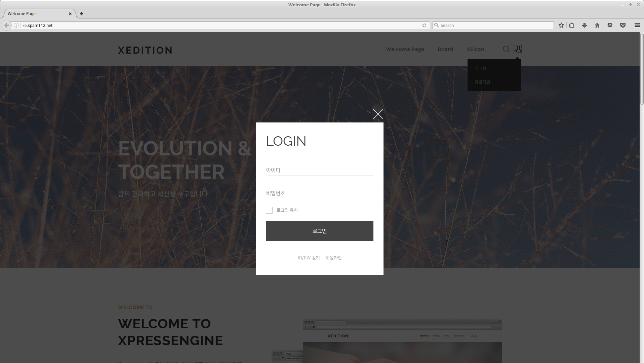This screenshot has width=644, height=363.
Task: Open the Pocket icon in toolbar
Action: [623, 25]
